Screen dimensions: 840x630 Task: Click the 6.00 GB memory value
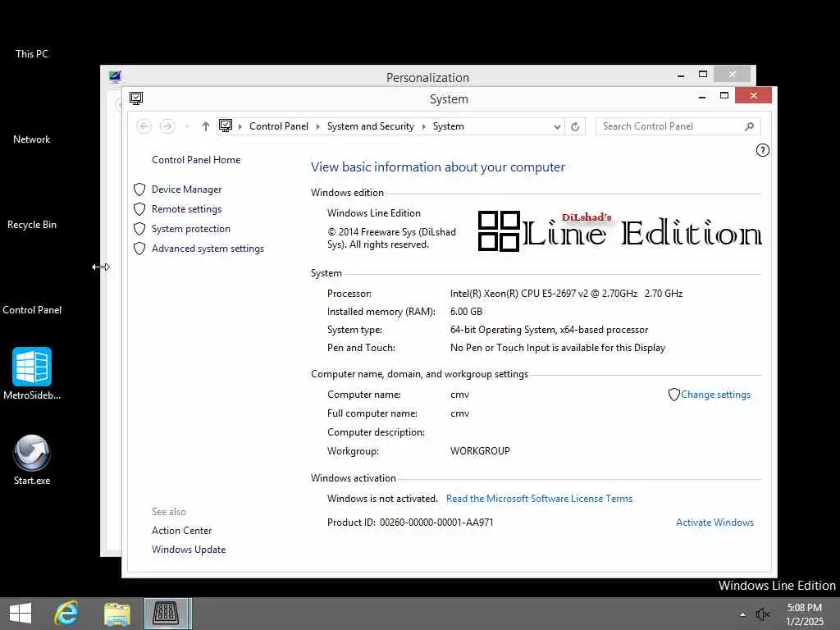tap(466, 312)
